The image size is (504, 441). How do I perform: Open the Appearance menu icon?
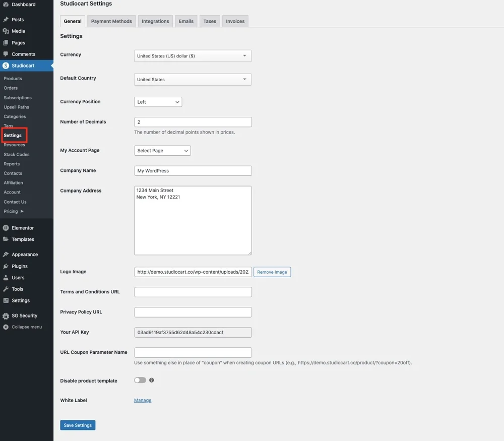(7, 254)
